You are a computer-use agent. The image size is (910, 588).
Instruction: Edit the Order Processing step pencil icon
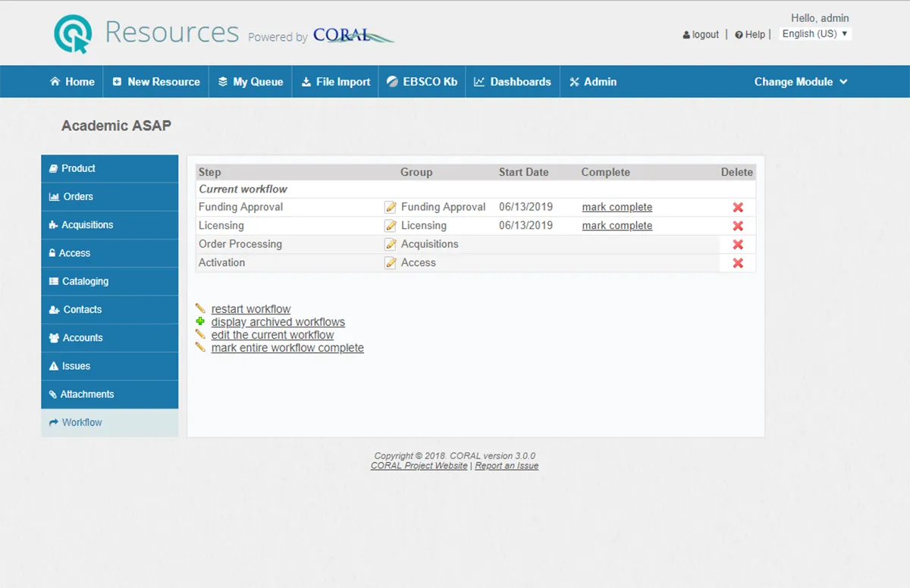pyautogui.click(x=391, y=244)
